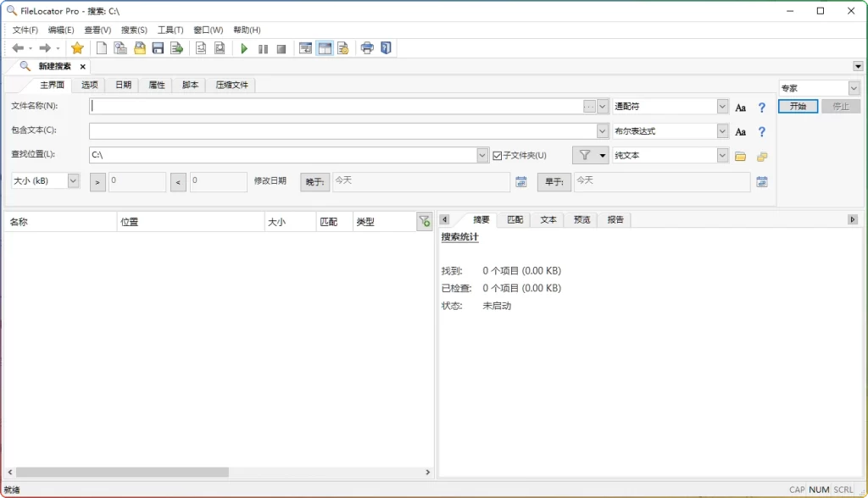Expand the 布尔表达式 dropdown
The width and height of the screenshot is (868, 498).
[721, 130]
